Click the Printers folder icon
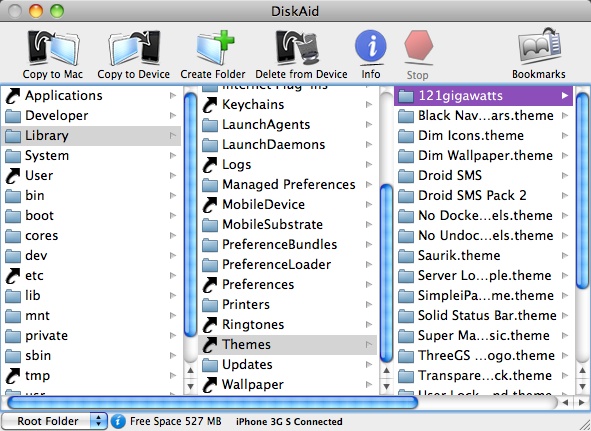 (x=210, y=305)
